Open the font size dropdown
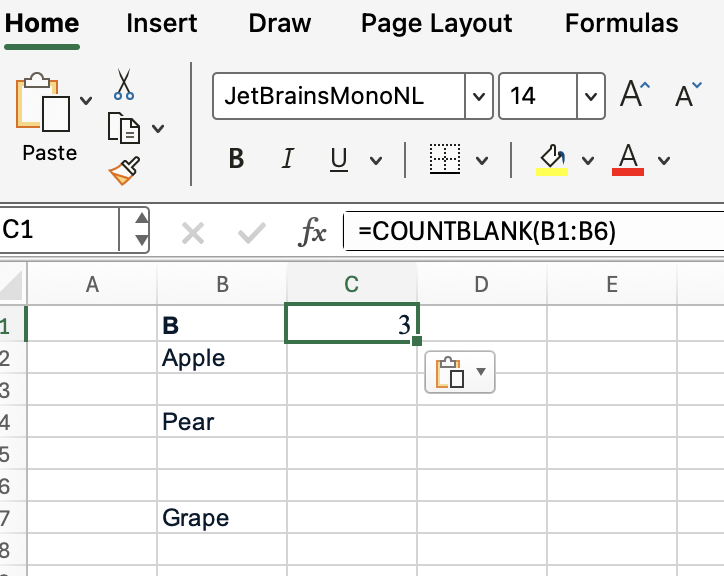This screenshot has width=724, height=576. pos(591,96)
